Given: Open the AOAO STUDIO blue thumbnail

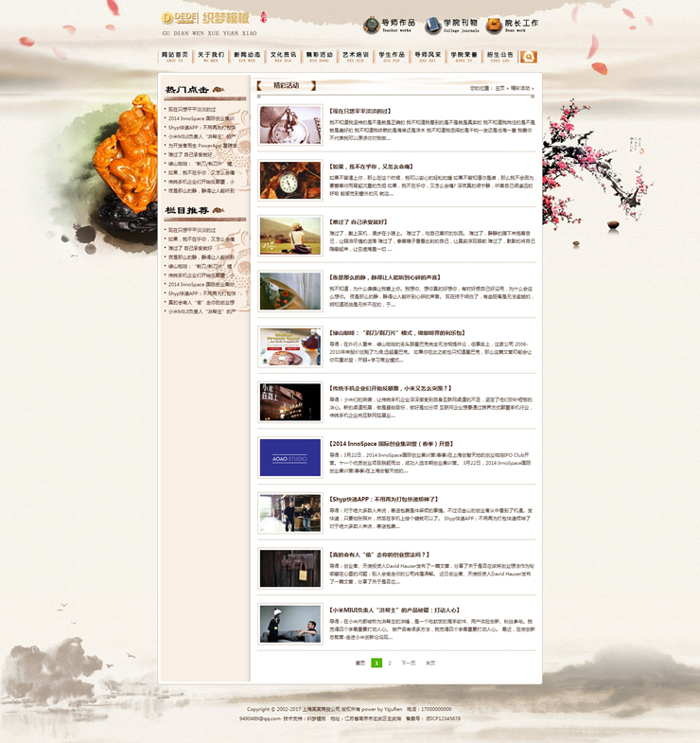Looking at the screenshot, I should [x=290, y=458].
